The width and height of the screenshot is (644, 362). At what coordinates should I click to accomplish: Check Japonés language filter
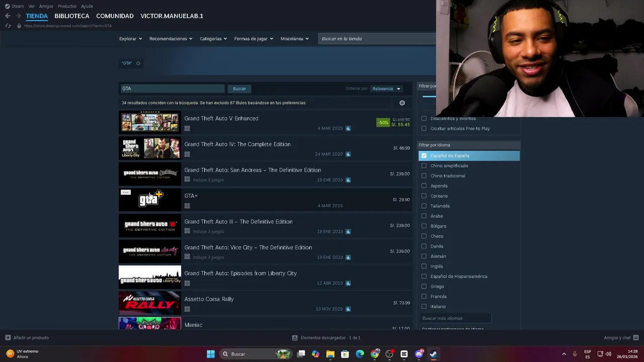coord(424,186)
